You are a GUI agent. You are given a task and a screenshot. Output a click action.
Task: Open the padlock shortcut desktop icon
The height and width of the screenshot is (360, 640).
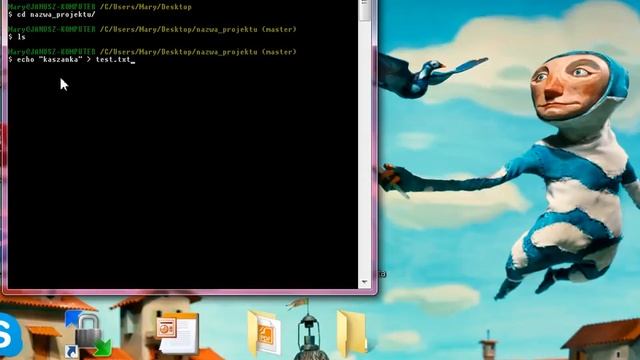click(88, 334)
